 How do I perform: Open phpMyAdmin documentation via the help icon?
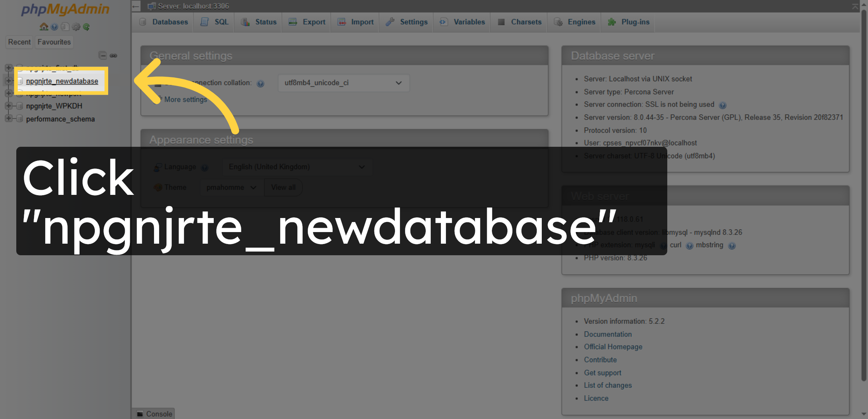[54, 26]
